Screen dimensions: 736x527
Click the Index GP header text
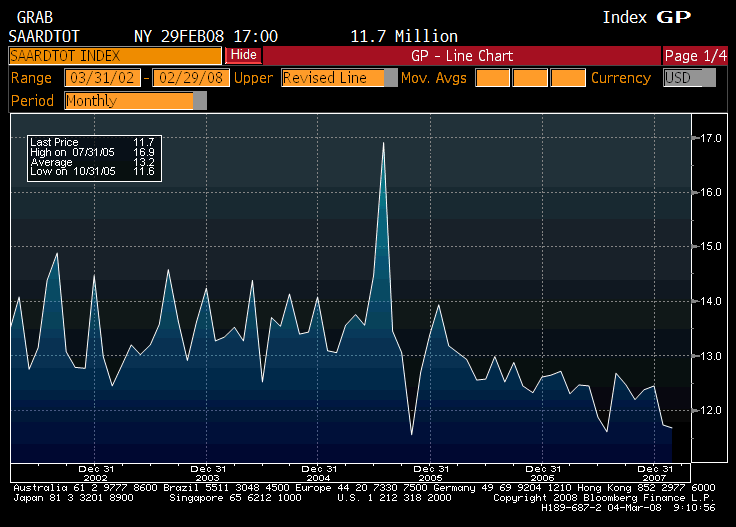647,17
